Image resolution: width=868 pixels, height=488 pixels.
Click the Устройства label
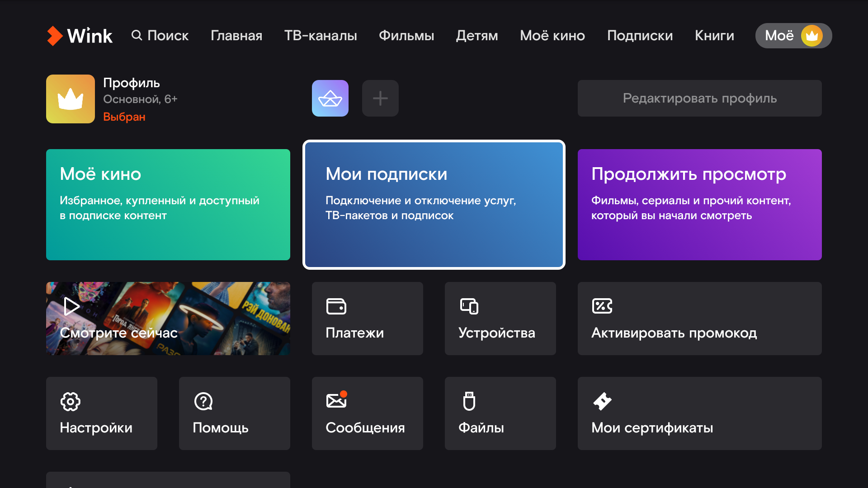pos(496,333)
